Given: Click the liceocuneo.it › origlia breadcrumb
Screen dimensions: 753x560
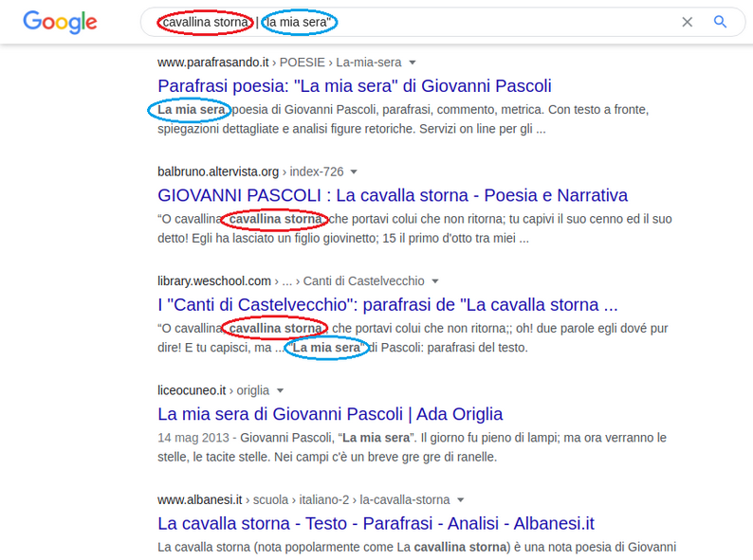Looking at the screenshot, I should pos(213,390).
